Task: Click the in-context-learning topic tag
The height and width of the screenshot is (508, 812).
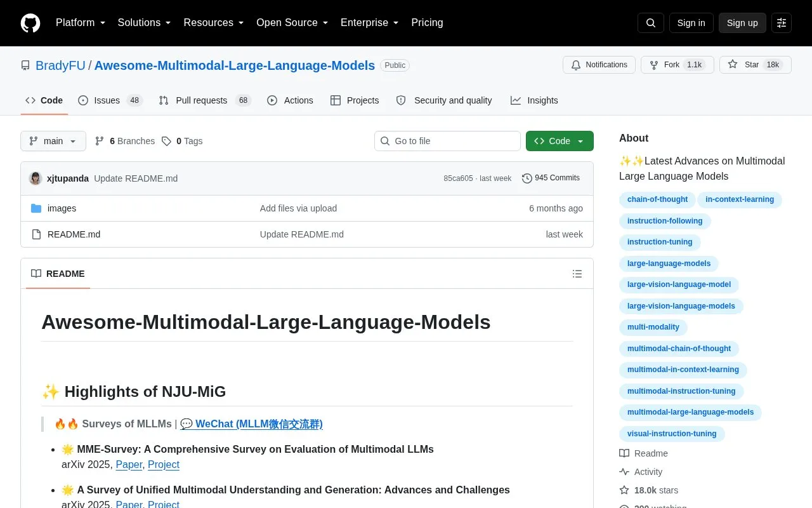Action: click(x=740, y=199)
